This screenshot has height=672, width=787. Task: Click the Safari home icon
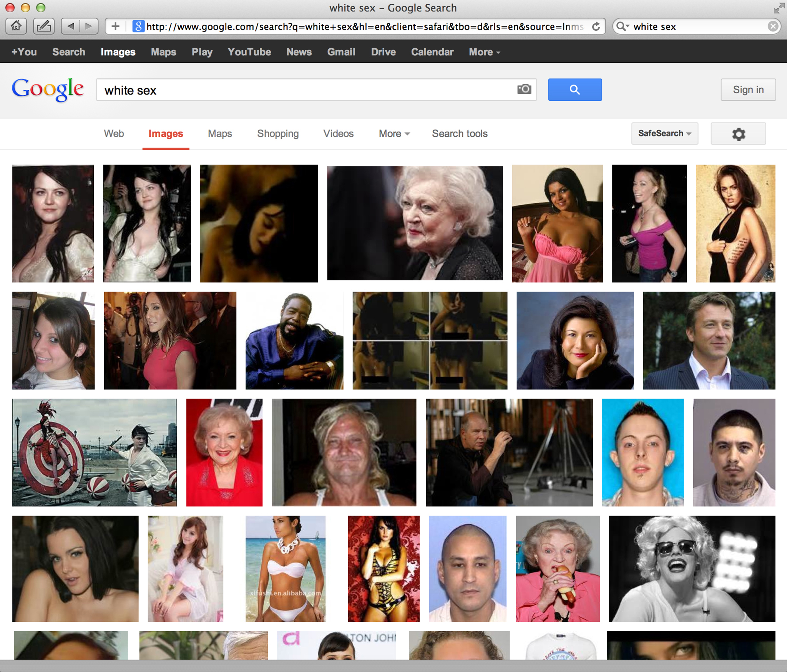point(16,26)
